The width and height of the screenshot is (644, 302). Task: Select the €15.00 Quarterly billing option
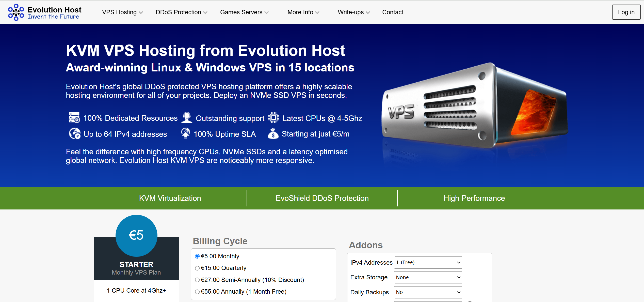coord(197,268)
